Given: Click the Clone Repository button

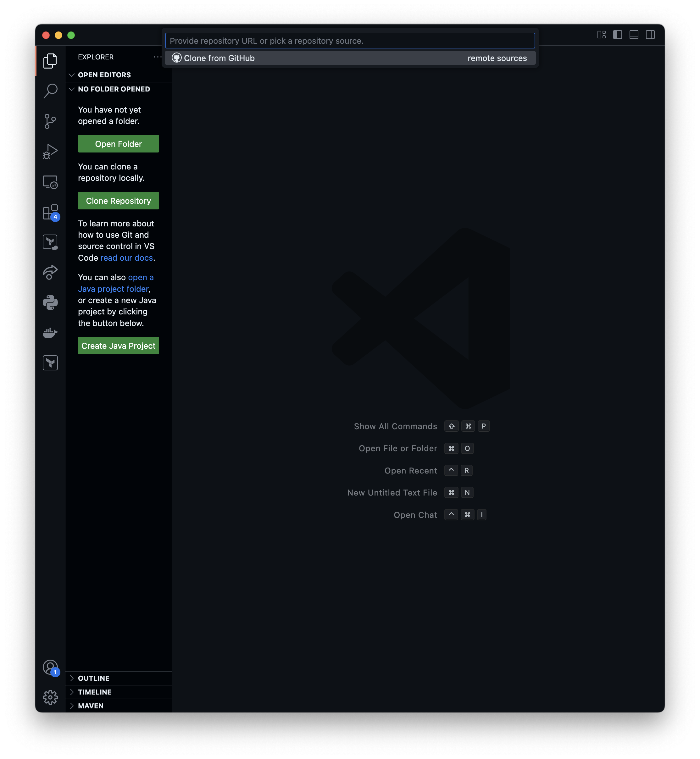Looking at the screenshot, I should (118, 201).
